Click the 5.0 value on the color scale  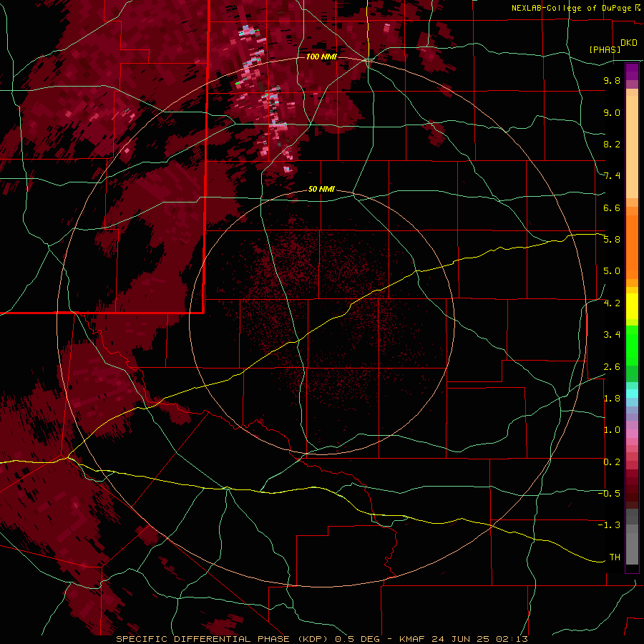(612, 271)
